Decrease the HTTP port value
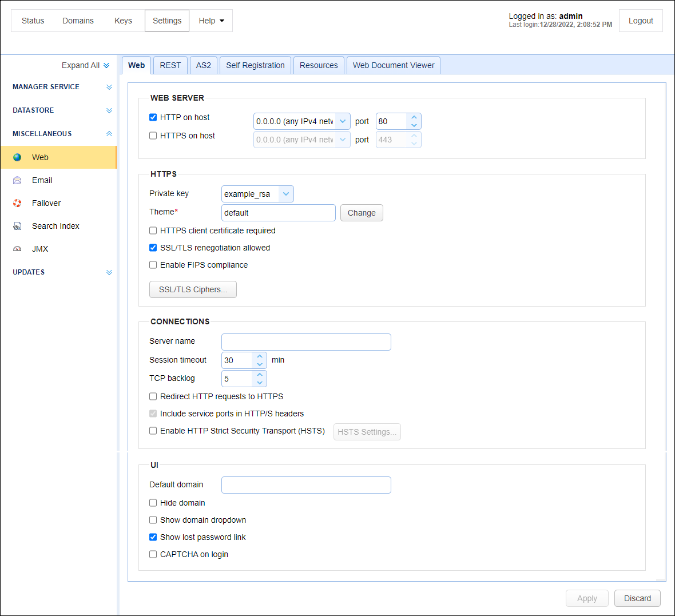The width and height of the screenshot is (675, 616). coord(414,125)
